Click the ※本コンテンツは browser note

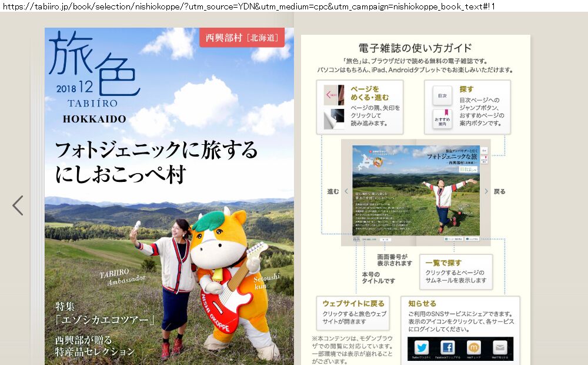pos(352,350)
